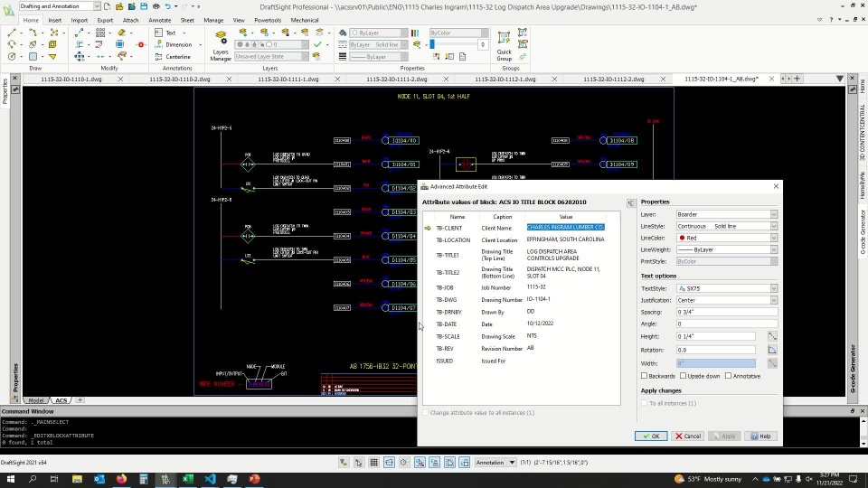Pick the rotation angle icon in dialog
Screen dimensions: 868x488
772,350
